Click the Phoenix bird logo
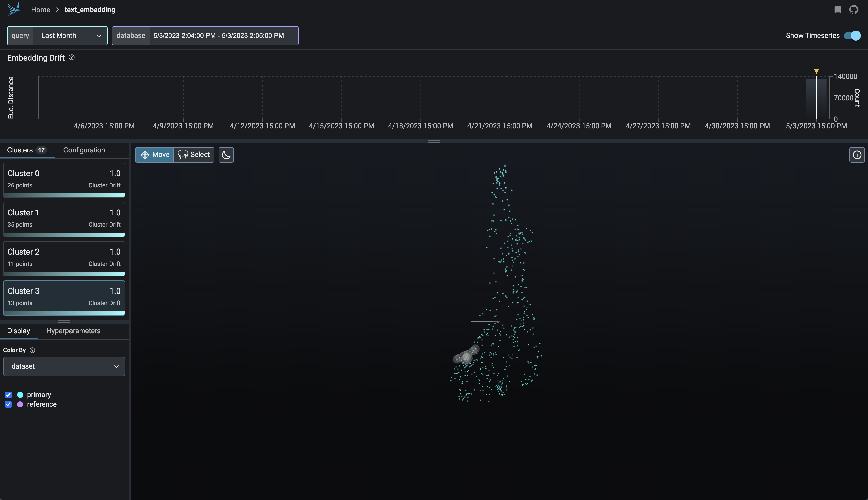Screen dimensions: 868x500 (x=14, y=9)
